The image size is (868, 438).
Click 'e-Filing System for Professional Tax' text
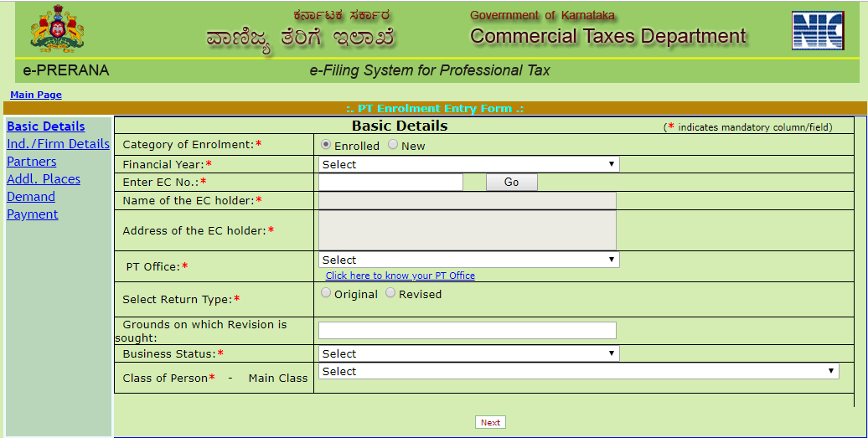[430, 71]
